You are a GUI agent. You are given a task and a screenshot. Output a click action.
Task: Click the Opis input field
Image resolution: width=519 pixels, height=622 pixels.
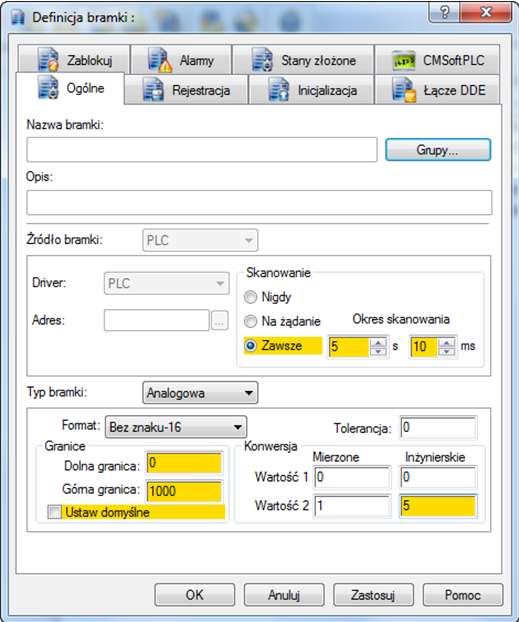click(x=259, y=202)
